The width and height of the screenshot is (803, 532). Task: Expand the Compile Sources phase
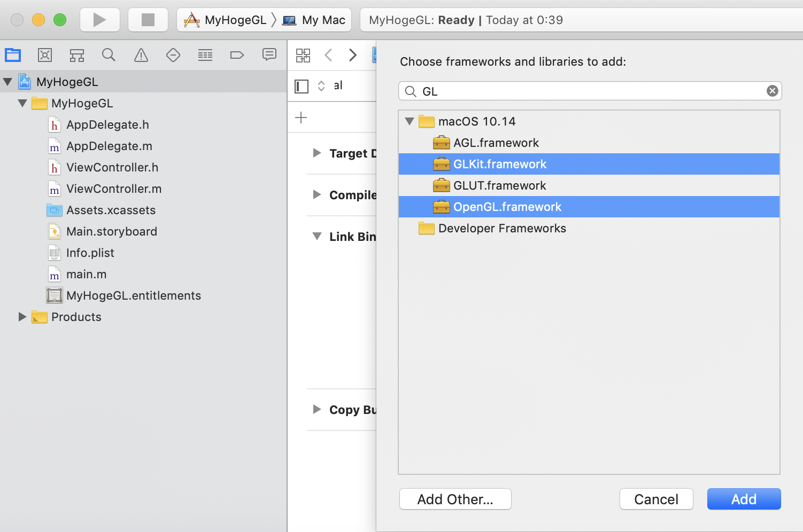[x=317, y=194]
